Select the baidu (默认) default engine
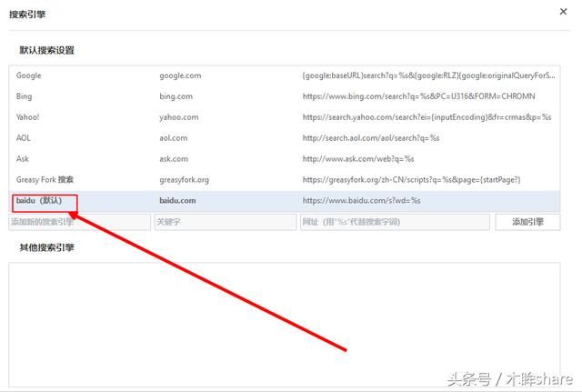582x392 pixels. (38, 201)
